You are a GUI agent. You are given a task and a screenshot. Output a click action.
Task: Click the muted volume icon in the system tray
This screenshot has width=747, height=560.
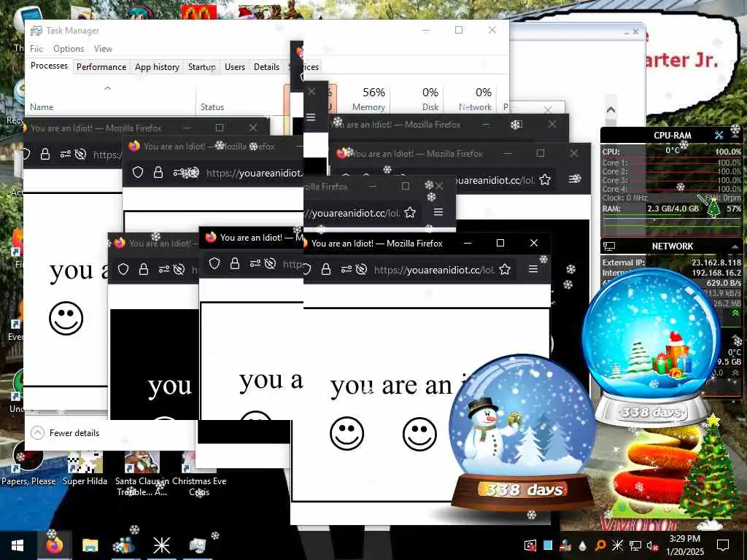652,545
